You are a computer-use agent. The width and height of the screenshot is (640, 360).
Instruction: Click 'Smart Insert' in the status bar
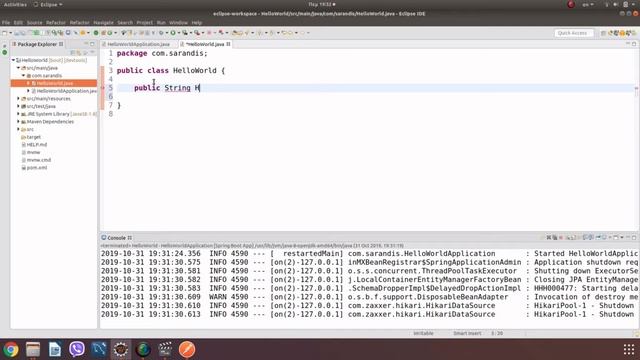tap(467, 333)
